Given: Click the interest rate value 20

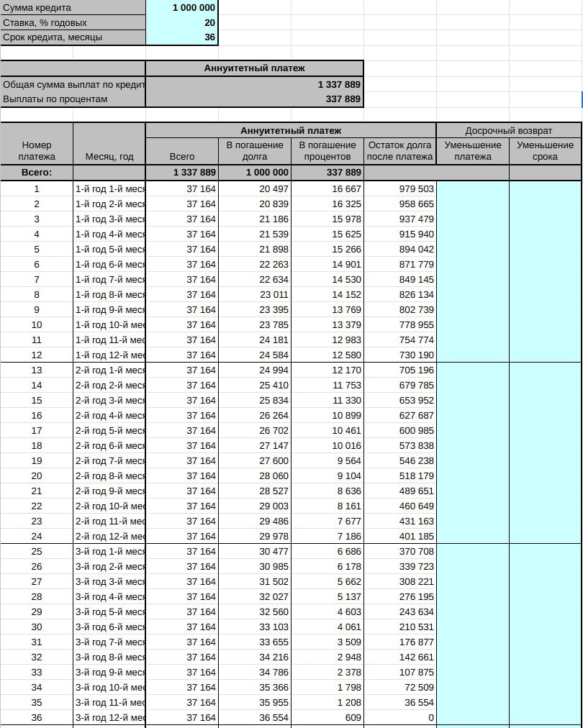Looking at the screenshot, I should (181, 22).
